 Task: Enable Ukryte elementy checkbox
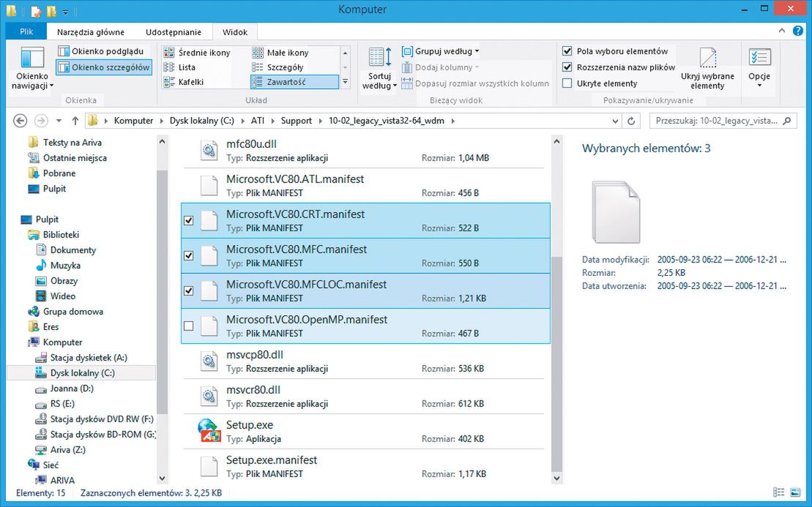coord(567,83)
